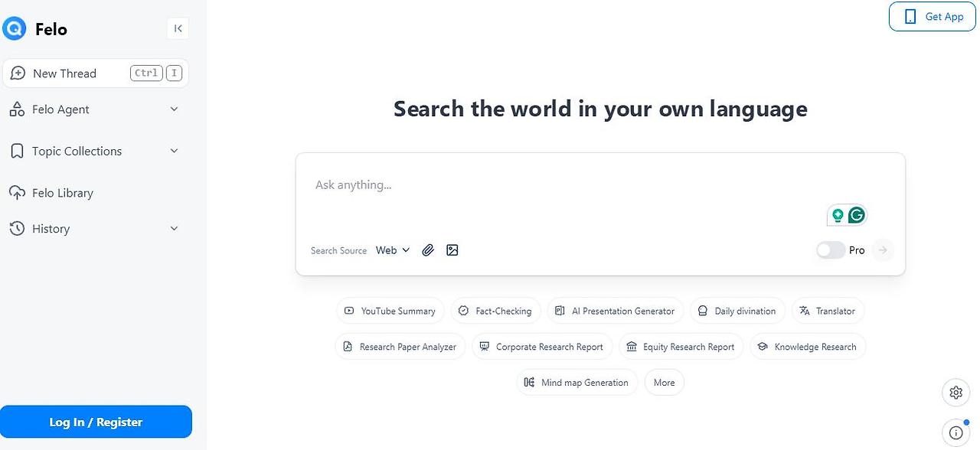
Task: Click the Corporate Research Report presentation icon
Action: point(484,347)
